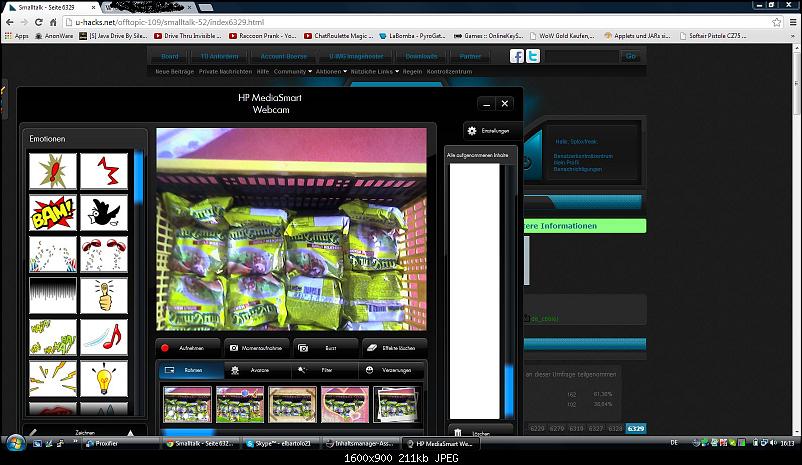
Task: Select the BAM! comic emotion effect
Action: point(52,212)
